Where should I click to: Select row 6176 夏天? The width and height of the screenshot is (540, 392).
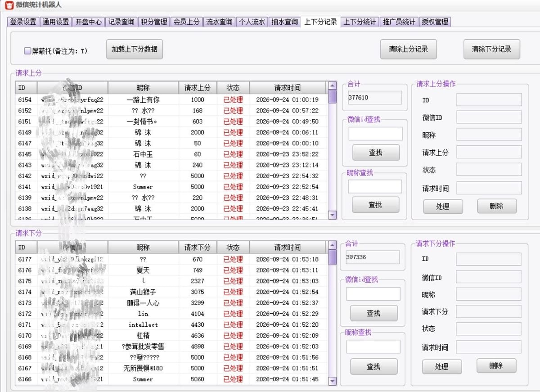coord(171,270)
